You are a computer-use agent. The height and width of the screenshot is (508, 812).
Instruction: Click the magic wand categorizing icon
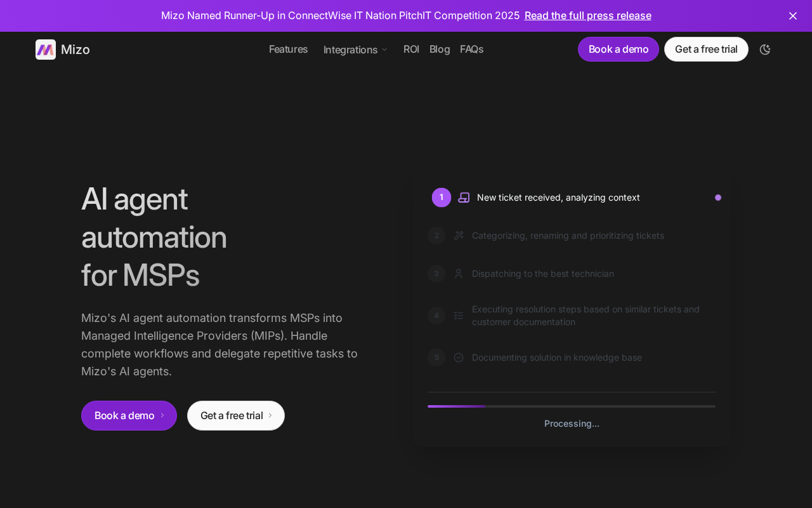pyautogui.click(x=459, y=236)
